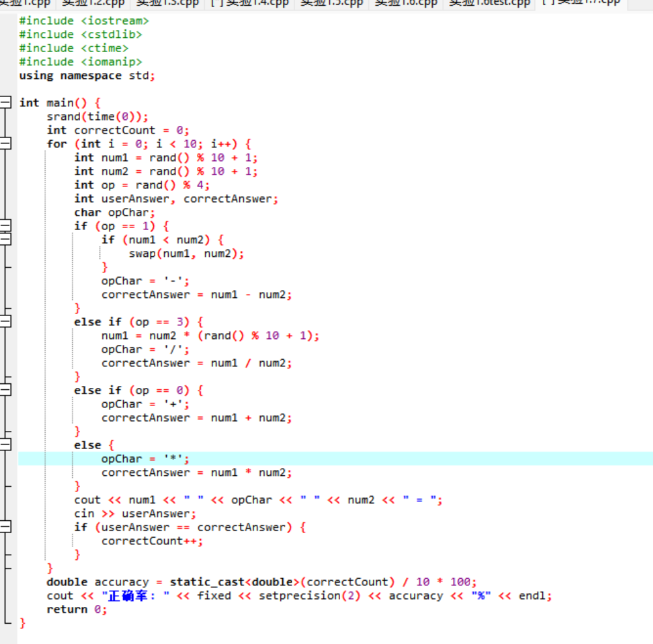The width and height of the screenshot is (653, 644).
Task: Click 'correctAnswer = num1 * num2;' line
Action: [197, 473]
